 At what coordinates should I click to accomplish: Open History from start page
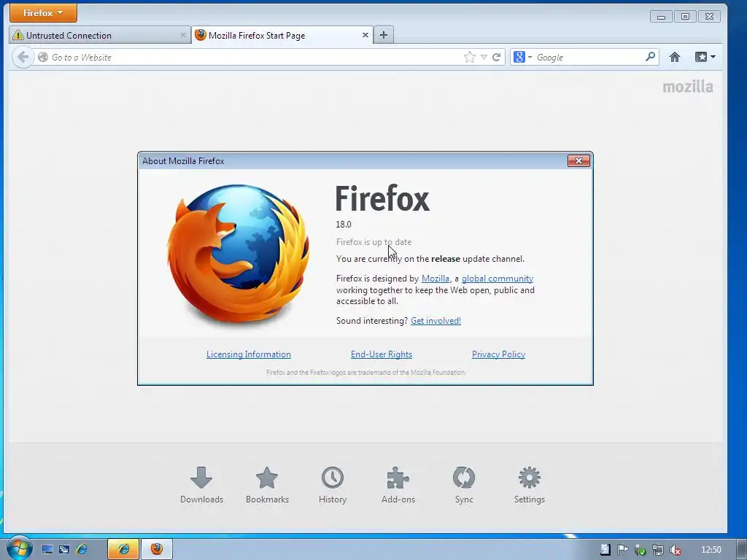(x=333, y=485)
